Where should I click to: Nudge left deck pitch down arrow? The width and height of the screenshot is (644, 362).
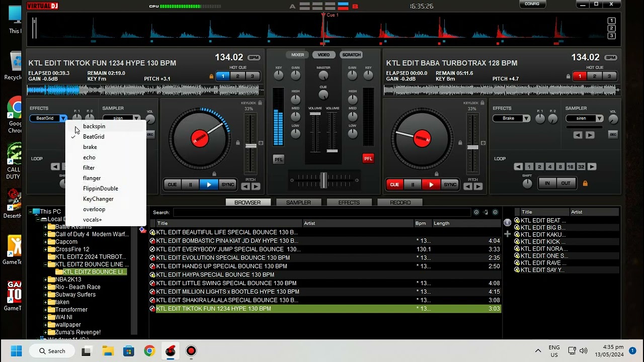coord(246,187)
